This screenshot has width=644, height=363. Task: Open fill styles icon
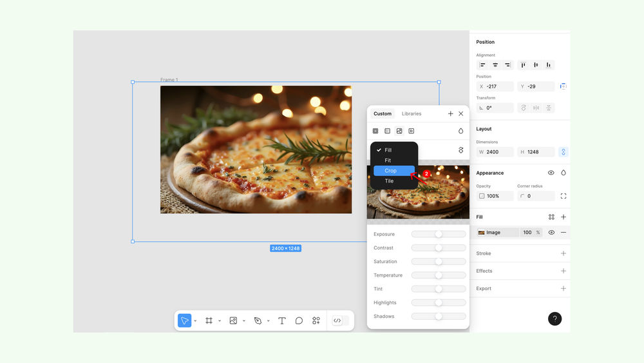coord(551,217)
